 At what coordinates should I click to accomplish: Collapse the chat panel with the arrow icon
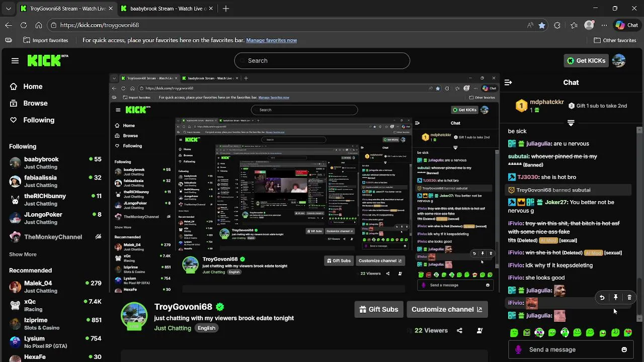pos(508,82)
